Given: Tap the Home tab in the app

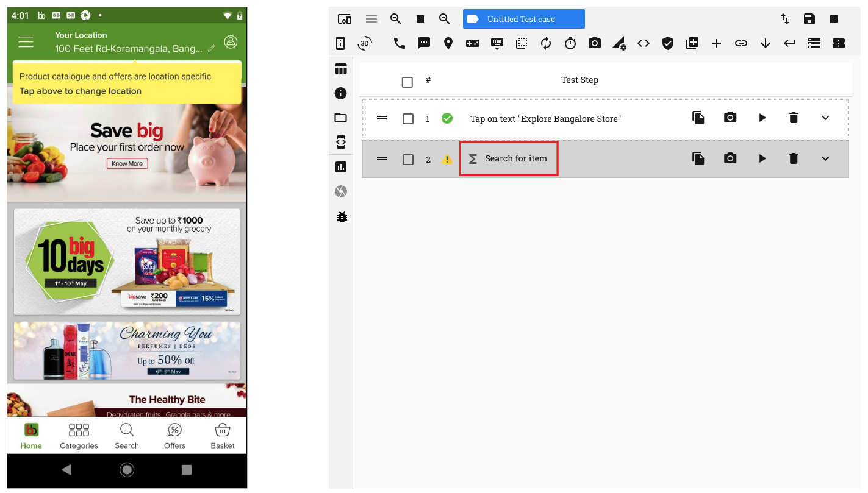Looking at the screenshot, I should (x=31, y=436).
